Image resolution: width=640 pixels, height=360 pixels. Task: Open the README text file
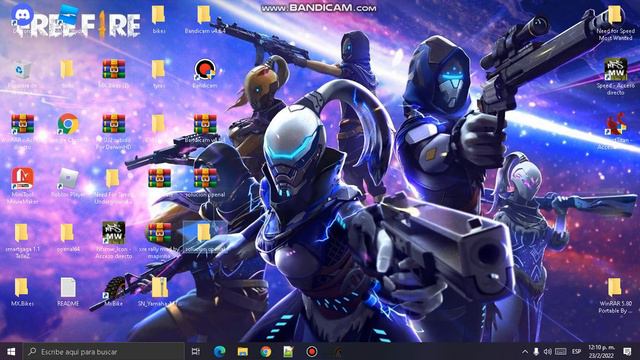click(68, 288)
